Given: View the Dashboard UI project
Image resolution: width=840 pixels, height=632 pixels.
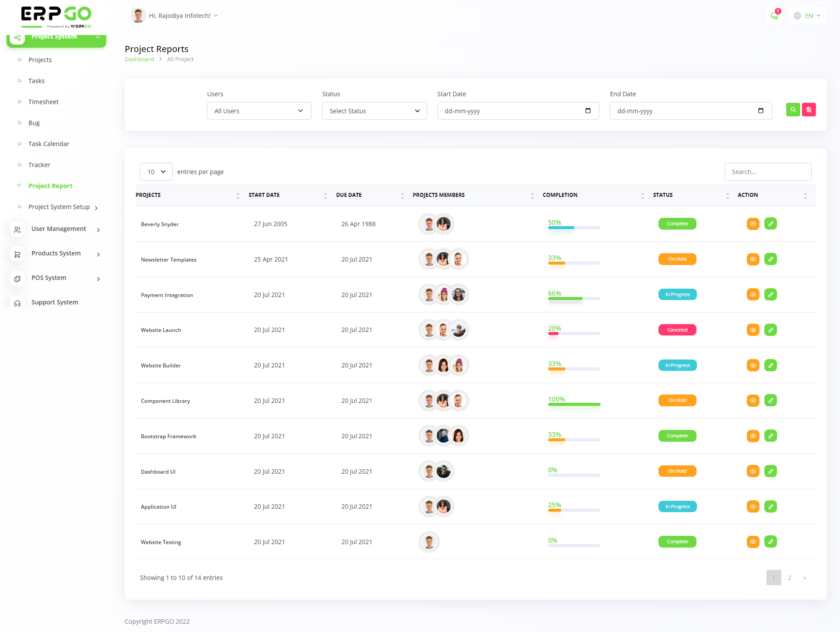Looking at the screenshot, I should pyautogui.click(x=753, y=471).
